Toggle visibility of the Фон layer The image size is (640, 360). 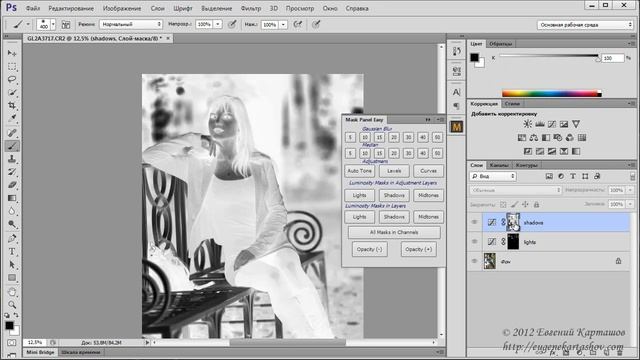coord(474,261)
